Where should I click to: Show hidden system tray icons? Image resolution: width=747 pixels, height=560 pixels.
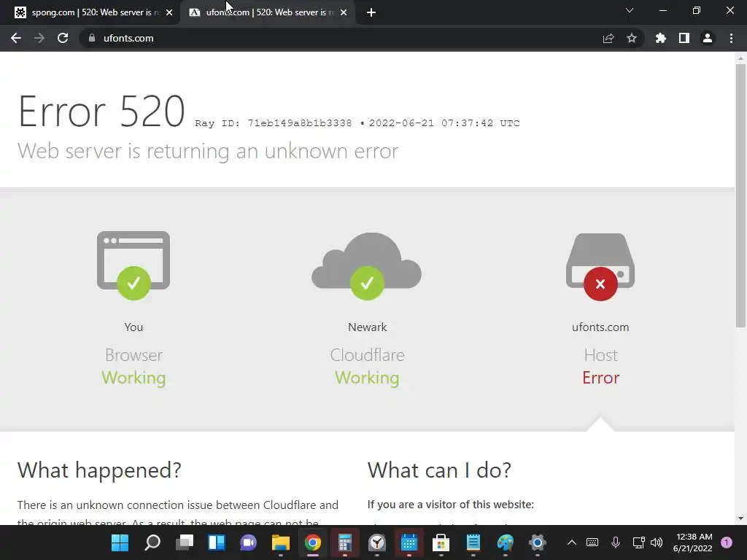click(x=572, y=542)
